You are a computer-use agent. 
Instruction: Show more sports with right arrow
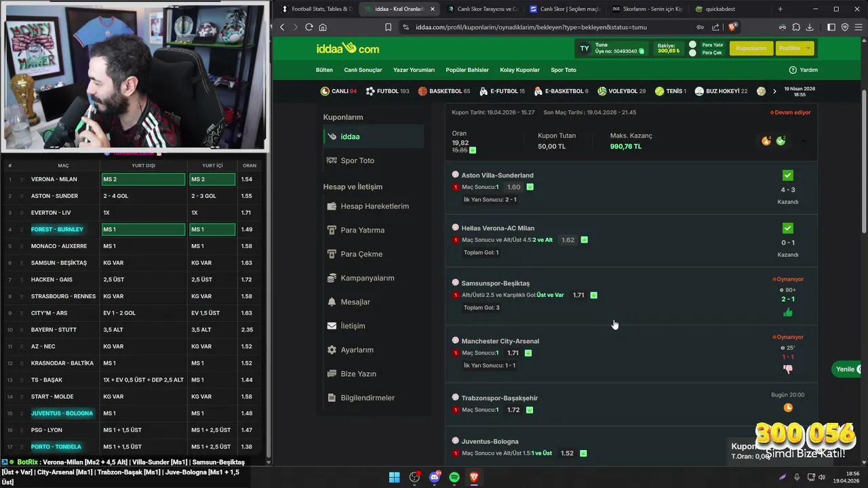click(x=774, y=91)
